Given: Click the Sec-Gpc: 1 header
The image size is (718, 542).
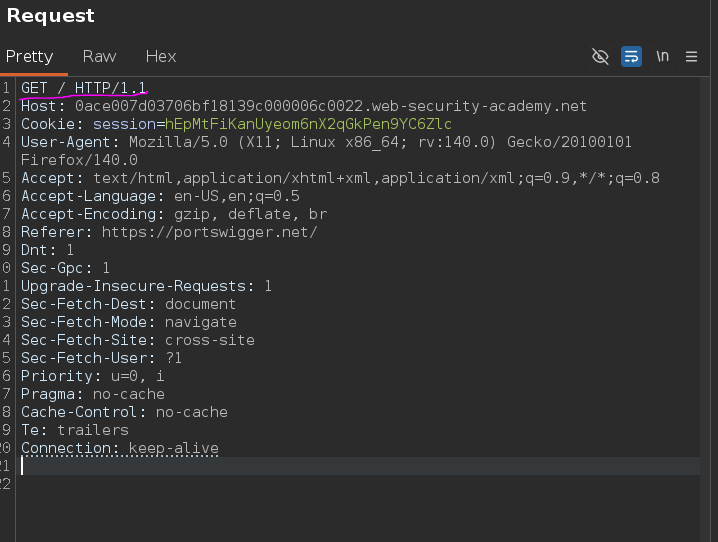Looking at the screenshot, I should (x=65, y=268).
